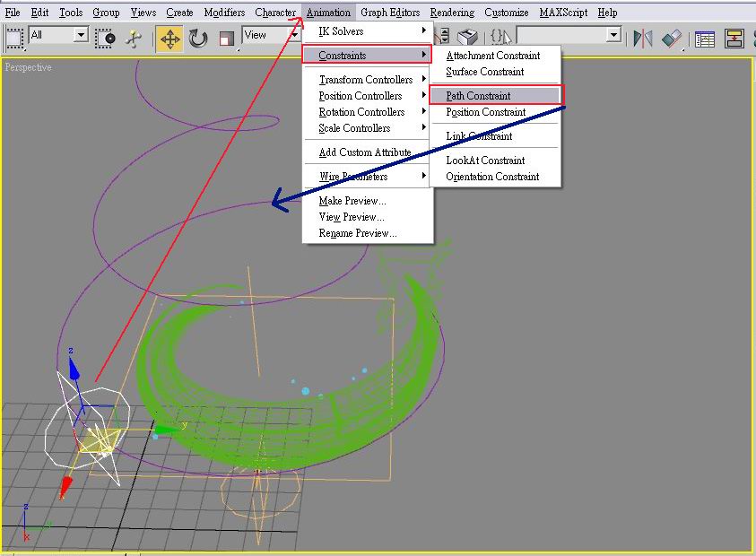
Task: Click Make Preview in Animation menu
Action: 352,201
